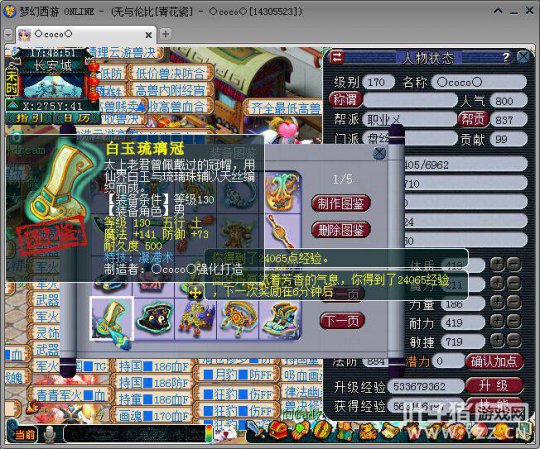
Task: Click the scroll task icon in bottom toolbar
Action: click(x=389, y=430)
